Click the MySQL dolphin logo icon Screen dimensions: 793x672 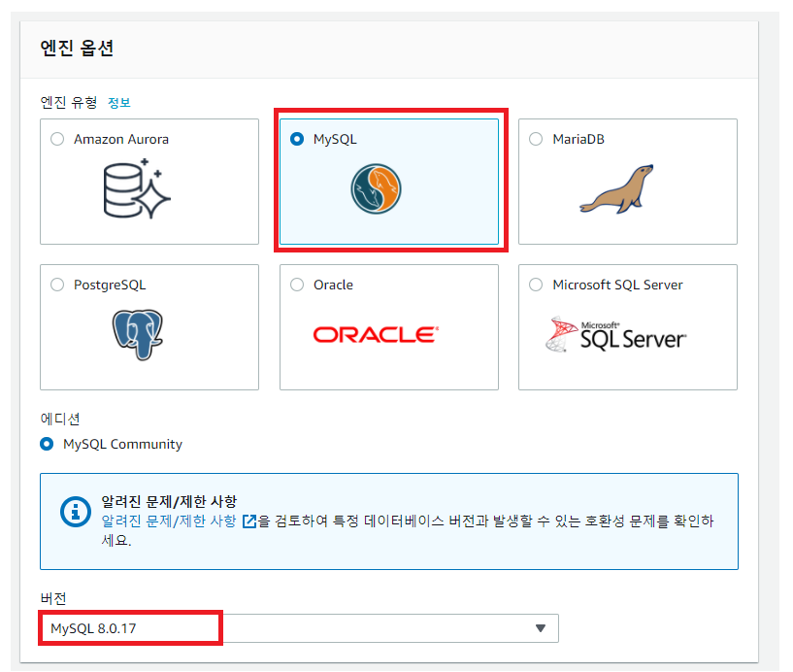(376, 188)
